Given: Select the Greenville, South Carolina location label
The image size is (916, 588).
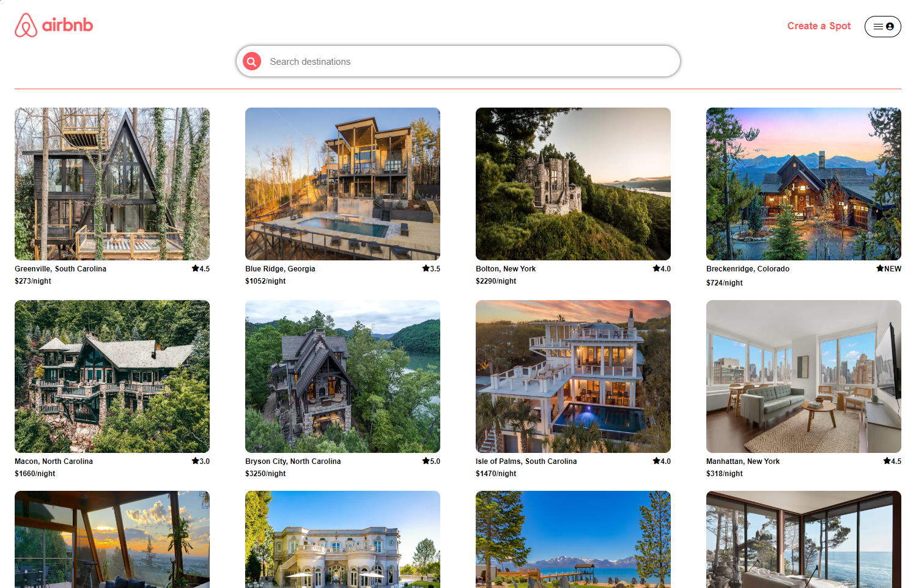Looking at the screenshot, I should tap(61, 268).
